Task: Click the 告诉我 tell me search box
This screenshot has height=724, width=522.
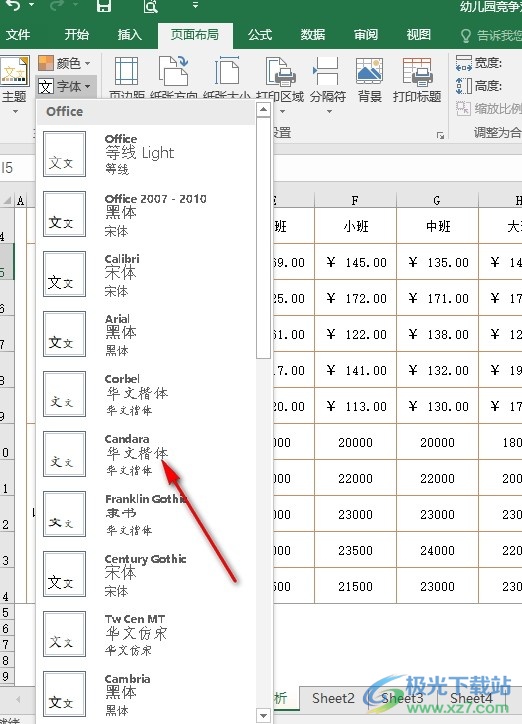Action: 491,35
